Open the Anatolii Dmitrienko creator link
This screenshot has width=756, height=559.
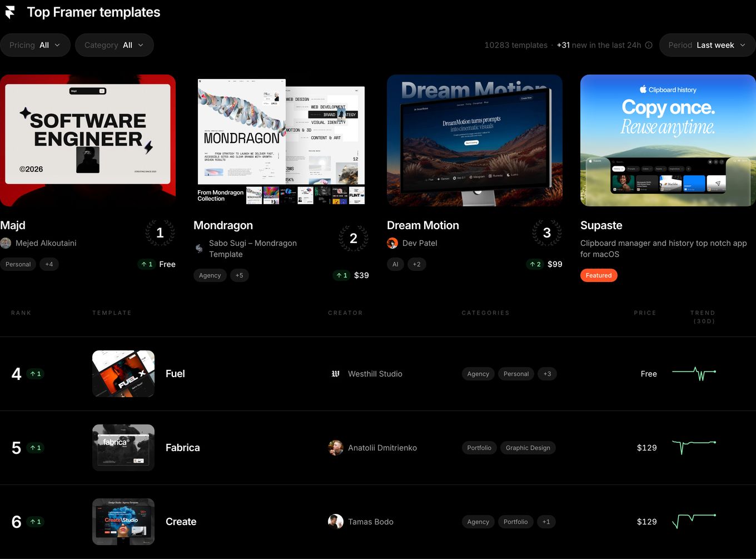click(x=382, y=448)
